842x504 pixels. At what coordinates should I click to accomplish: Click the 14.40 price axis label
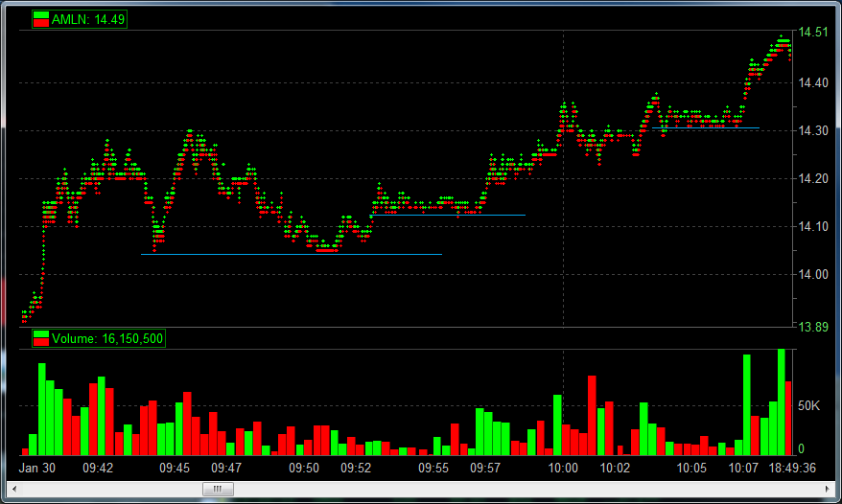coord(813,82)
